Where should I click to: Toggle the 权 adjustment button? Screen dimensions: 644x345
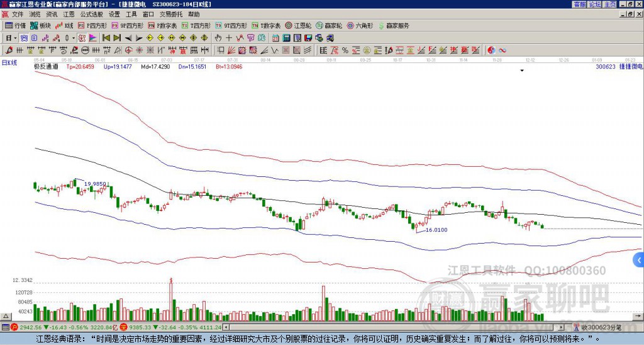click(82, 38)
